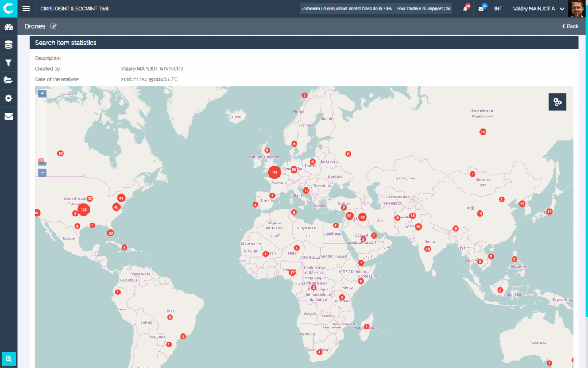The width and height of the screenshot is (588, 368).
Task: Click the CIKISI logo home button
Action: (8, 8)
